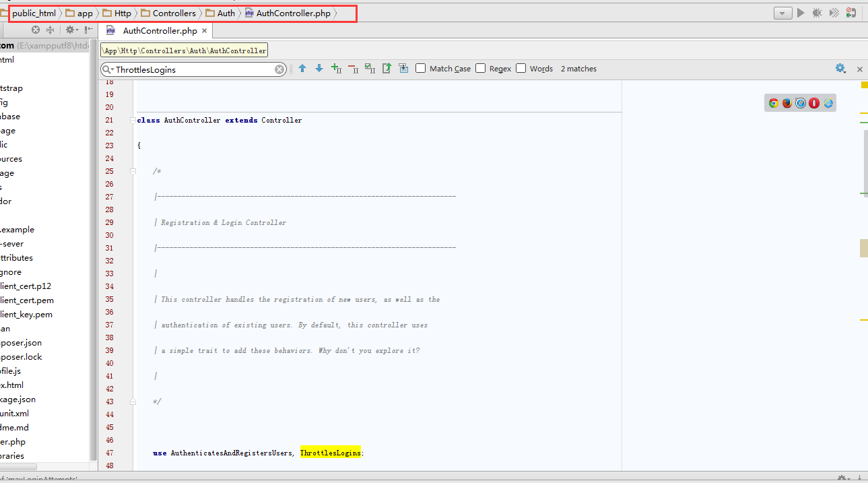The height and width of the screenshot is (483, 868).
Task: Toggle listening for PHP debug connections
Action: [851, 13]
